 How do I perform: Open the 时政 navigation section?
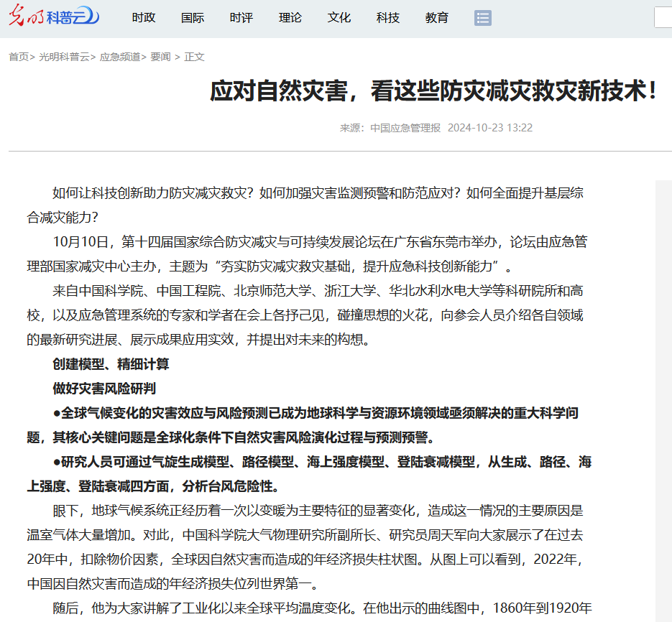pyautogui.click(x=144, y=18)
